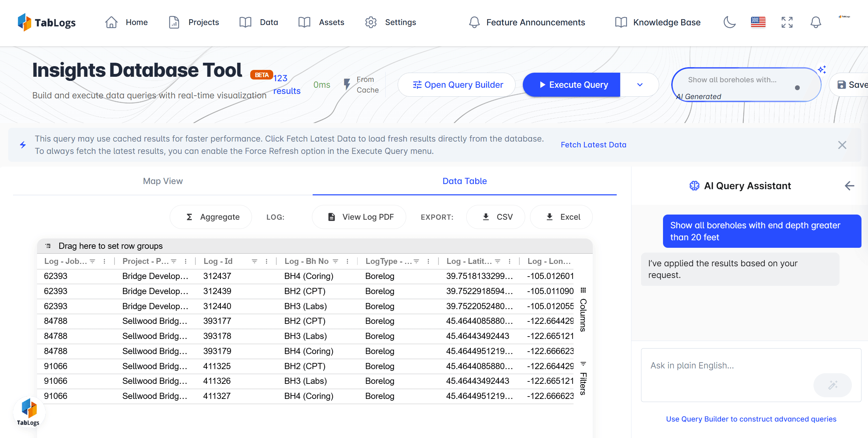Viewport: 868px width, 438px height.
Task: Click Fetch Latest Data link
Action: pos(593,145)
